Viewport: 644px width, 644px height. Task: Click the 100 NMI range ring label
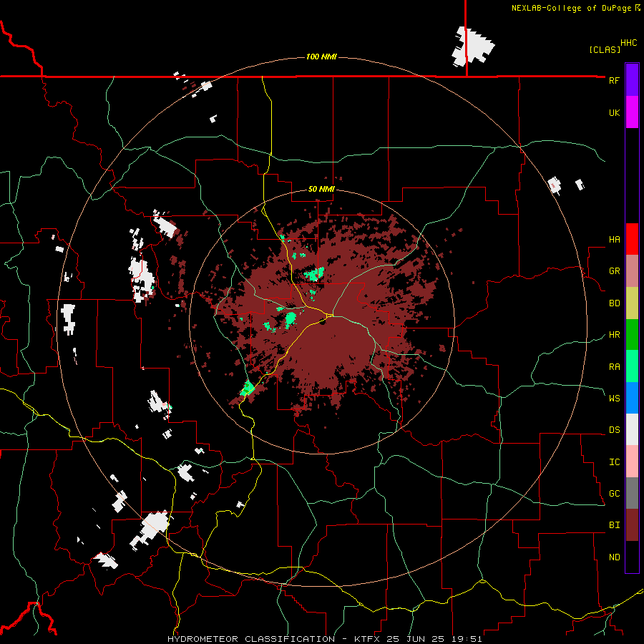click(321, 57)
